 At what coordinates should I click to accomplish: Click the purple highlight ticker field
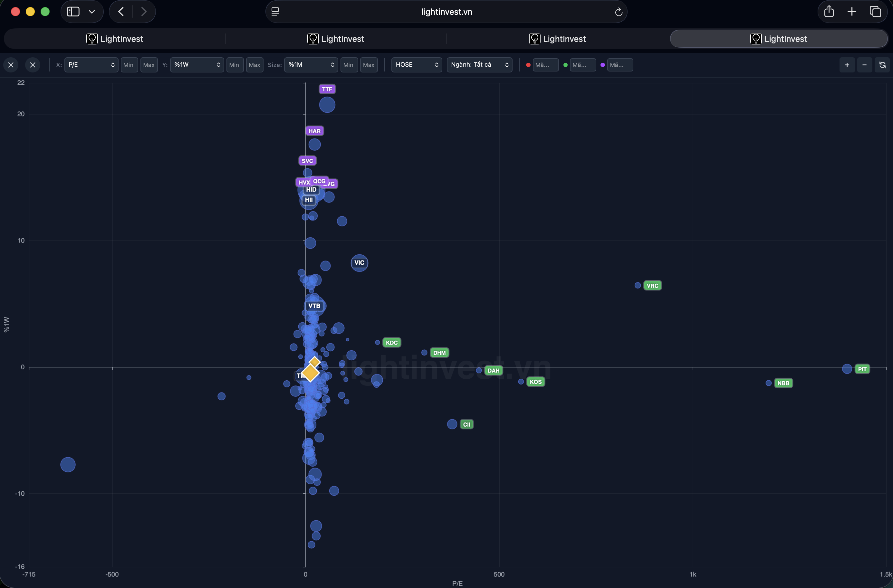[x=620, y=65]
